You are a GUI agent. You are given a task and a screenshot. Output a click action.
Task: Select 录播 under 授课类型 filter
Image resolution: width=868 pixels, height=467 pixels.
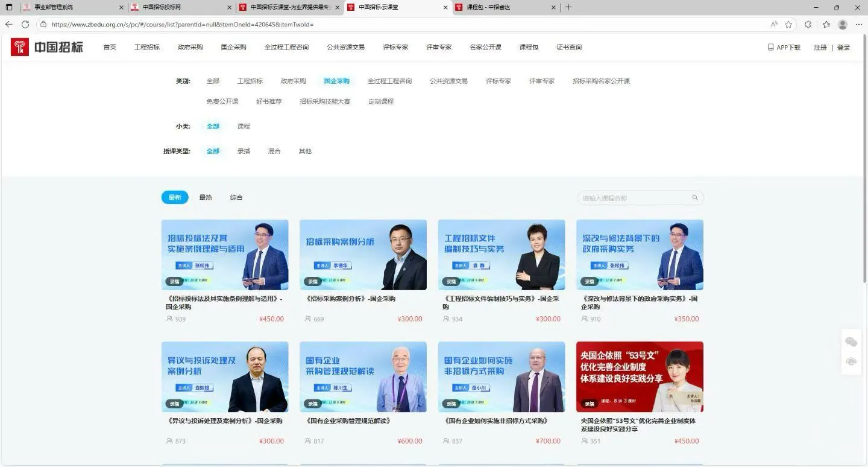click(x=244, y=151)
